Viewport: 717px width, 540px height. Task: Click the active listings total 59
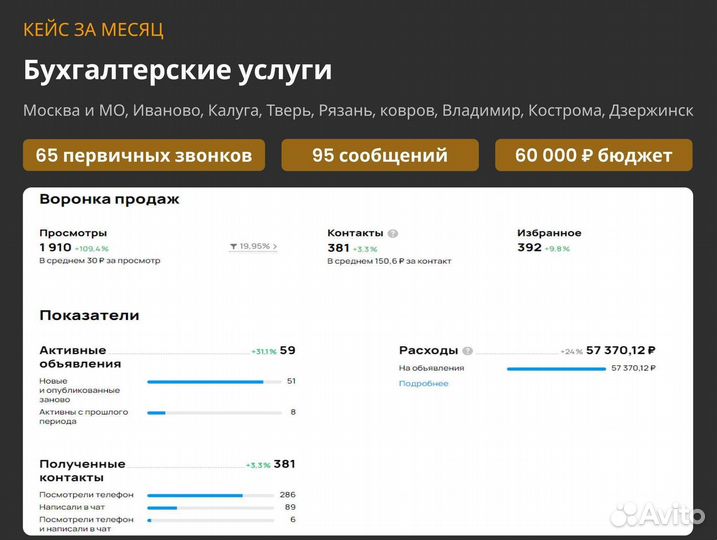[288, 350]
